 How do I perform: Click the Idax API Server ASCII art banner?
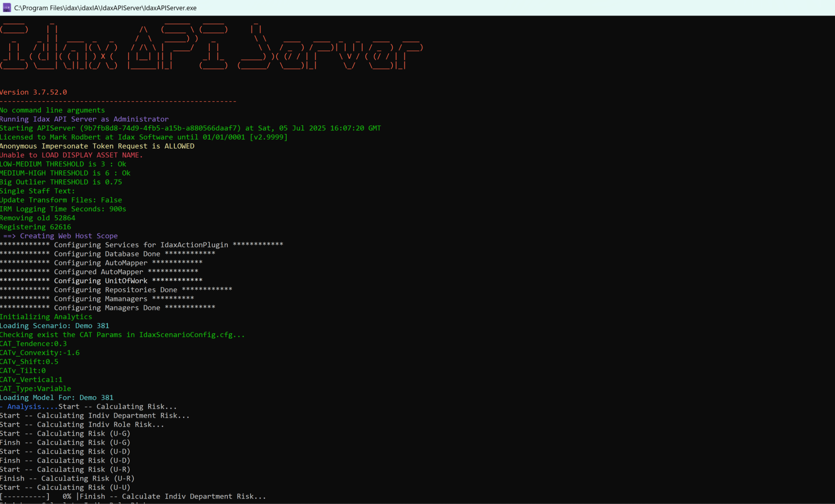click(211, 46)
